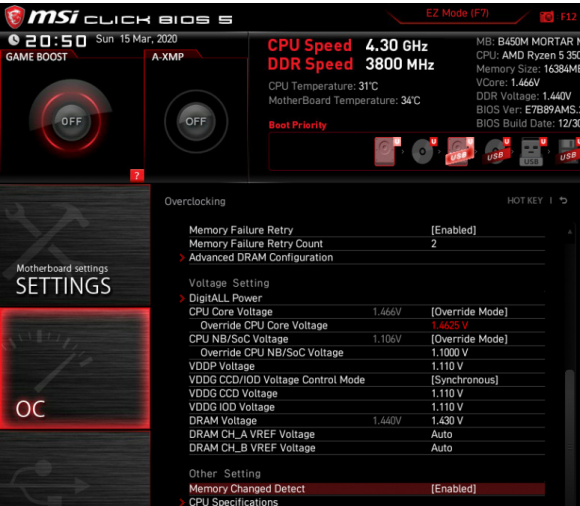
Task: Click the Overclocking section title
Action: click(x=195, y=202)
